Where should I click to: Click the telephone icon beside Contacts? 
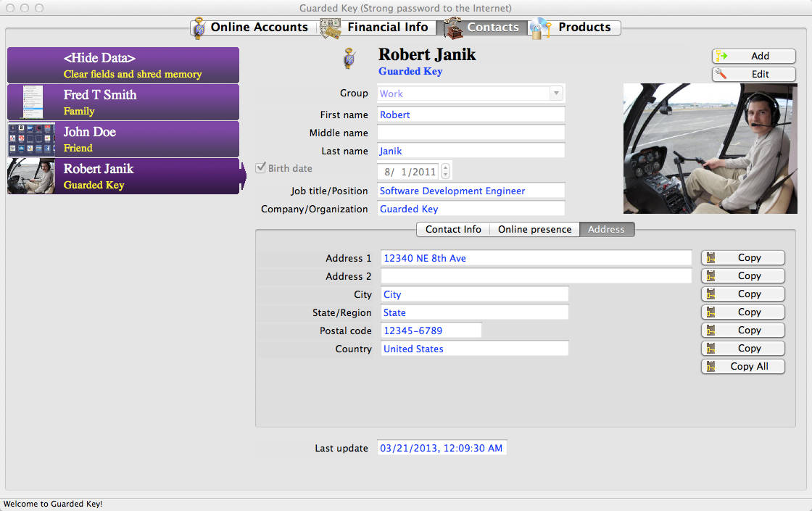tap(452, 28)
